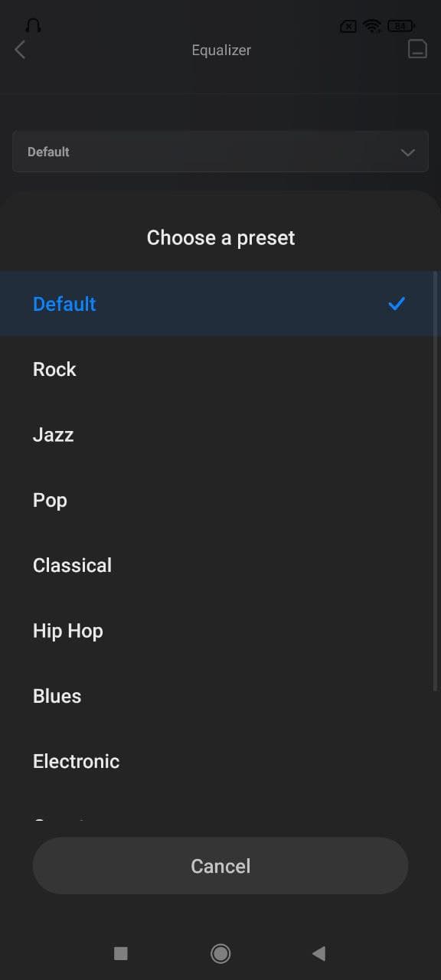Tap the blue checkmark beside Default
This screenshot has height=980, width=441.
397,304
